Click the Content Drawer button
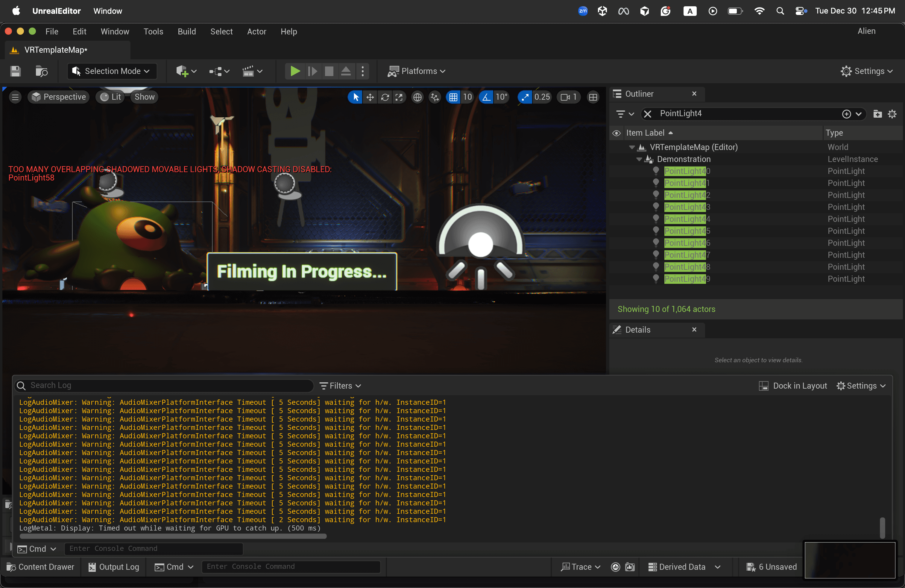 coord(41,567)
